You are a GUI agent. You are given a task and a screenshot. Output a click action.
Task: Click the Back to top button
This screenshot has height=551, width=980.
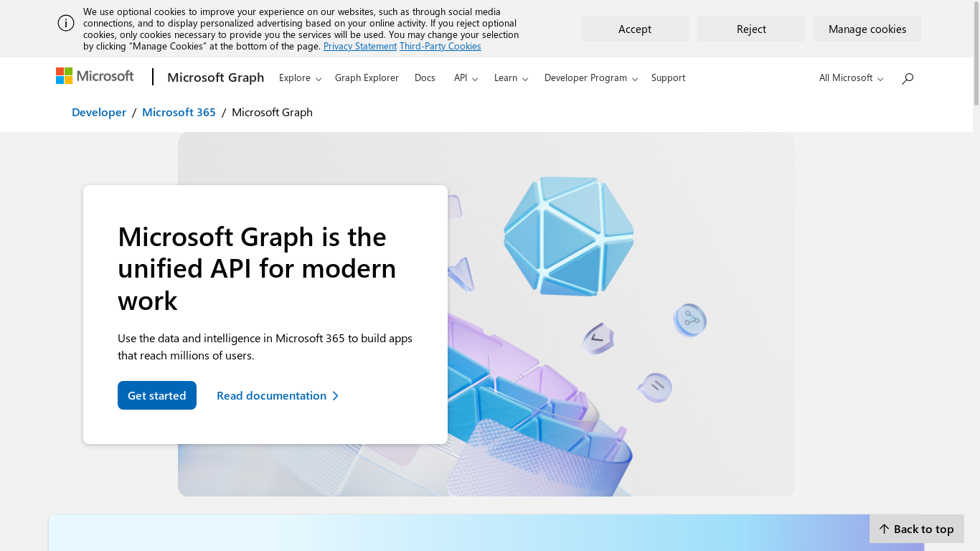pyautogui.click(x=917, y=529)
